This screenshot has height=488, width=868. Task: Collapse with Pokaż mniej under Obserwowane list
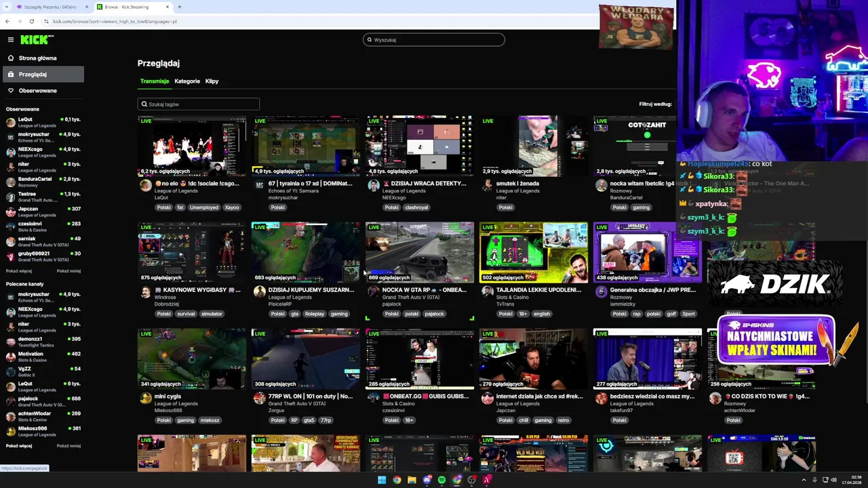(x=68, y=271)
